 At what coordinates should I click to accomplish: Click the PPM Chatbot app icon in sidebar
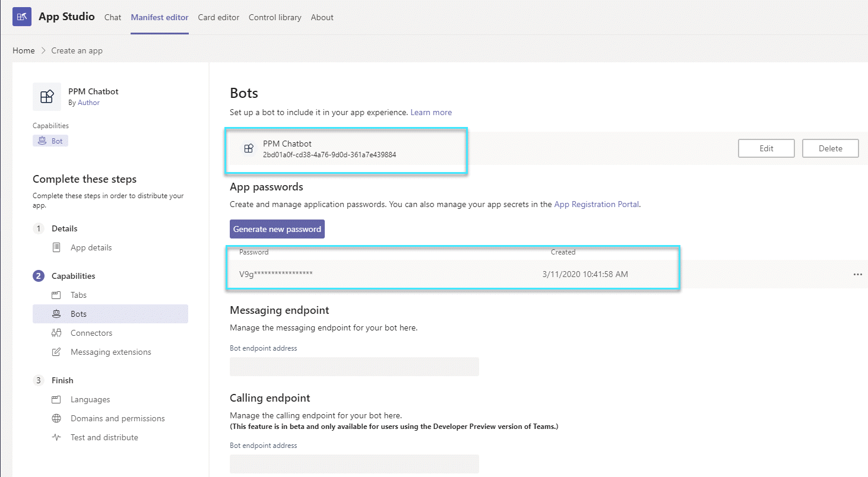(47, 97)
